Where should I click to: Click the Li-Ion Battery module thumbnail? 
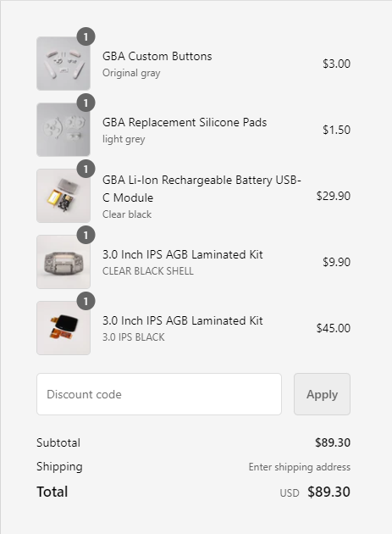coord(63,196)
